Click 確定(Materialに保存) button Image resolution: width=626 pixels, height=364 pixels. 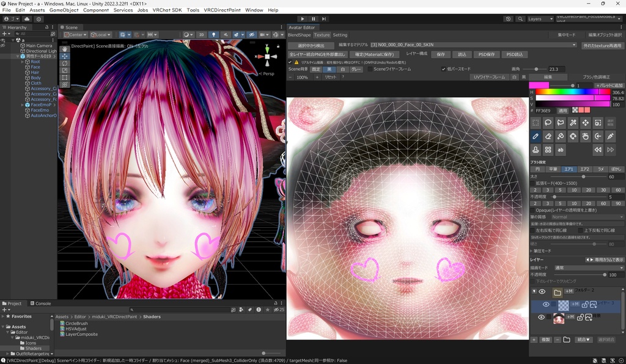[375, 54]
